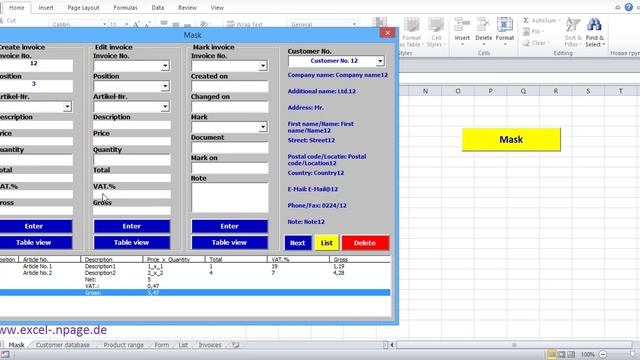Switch to Normal view in status bar
Viewport: 640px width, 360px height.
coord(551,354)
